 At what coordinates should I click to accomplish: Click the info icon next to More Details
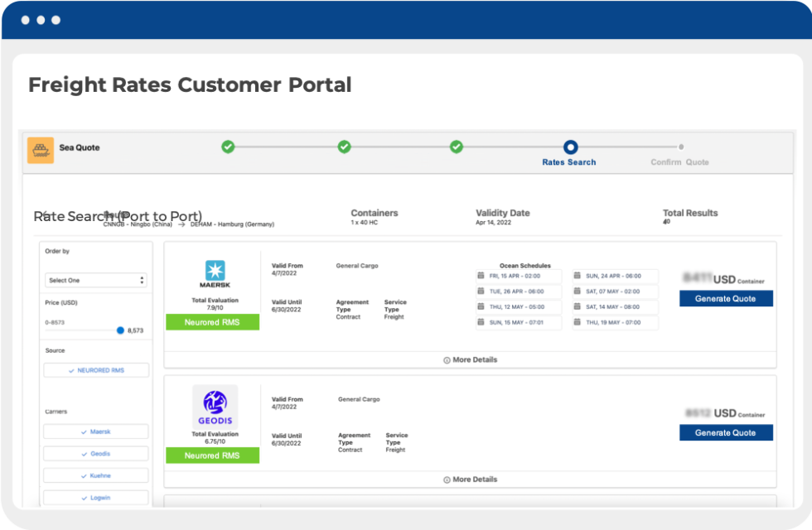pos(447,359)
